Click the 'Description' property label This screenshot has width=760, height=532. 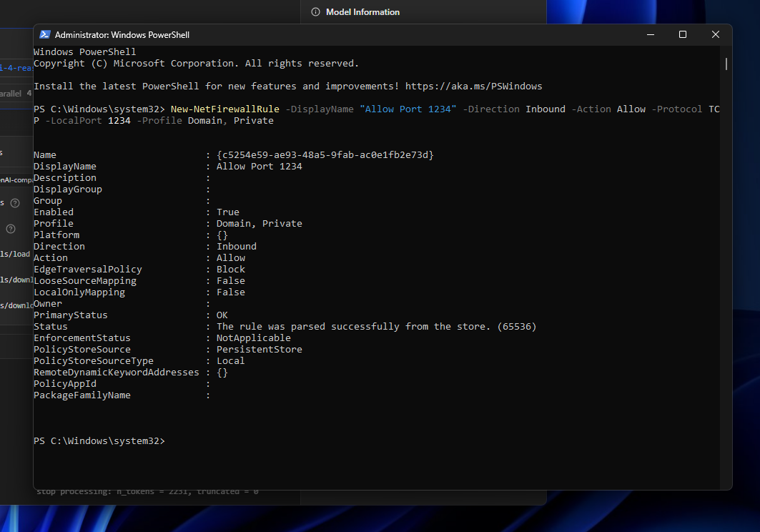coord(65,178)
